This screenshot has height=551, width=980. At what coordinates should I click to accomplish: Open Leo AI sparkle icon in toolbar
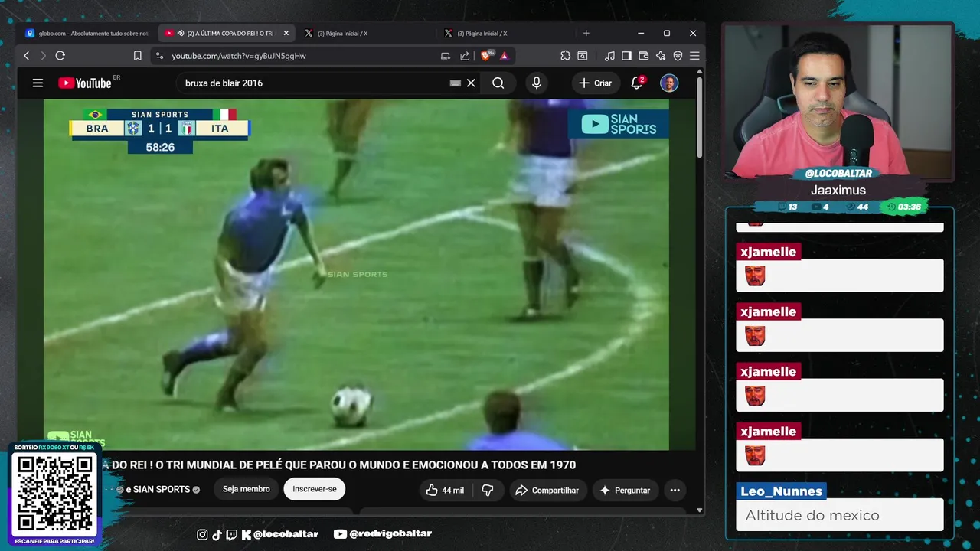(661, 56)
